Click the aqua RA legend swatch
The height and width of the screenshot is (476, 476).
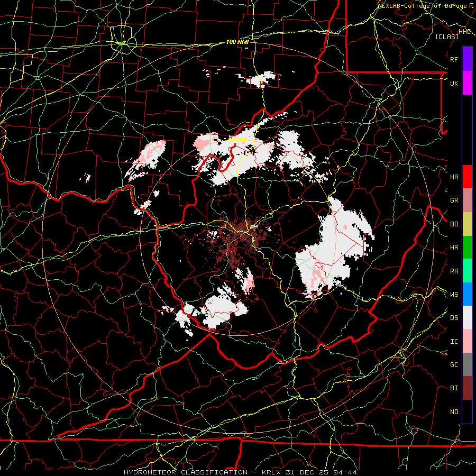click(467, 270)
